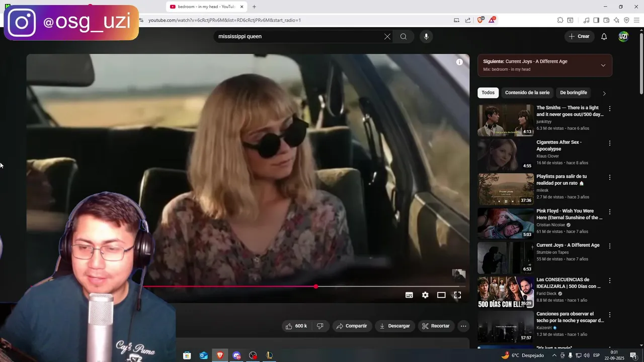Viewport: 644px width, 362px height.
Task: Open Cigarettes After Sex Apocalypse thumbnail
Action: (506, 154)
